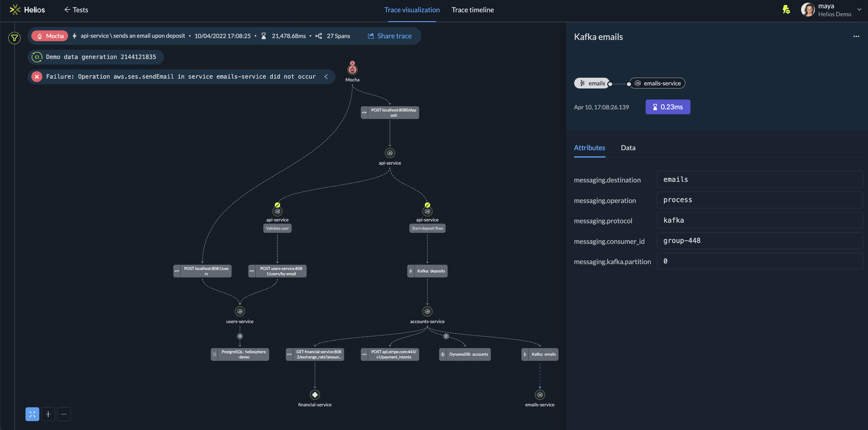The image size is (868, 430).
Task: Click the fit-to-screen button
Action: point(32,414)
